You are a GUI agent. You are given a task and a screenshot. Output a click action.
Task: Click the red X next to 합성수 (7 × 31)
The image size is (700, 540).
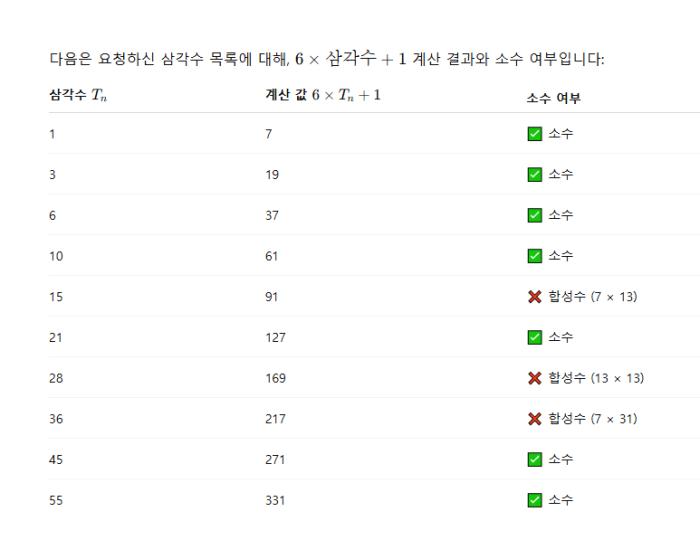(x=534, y=419)
